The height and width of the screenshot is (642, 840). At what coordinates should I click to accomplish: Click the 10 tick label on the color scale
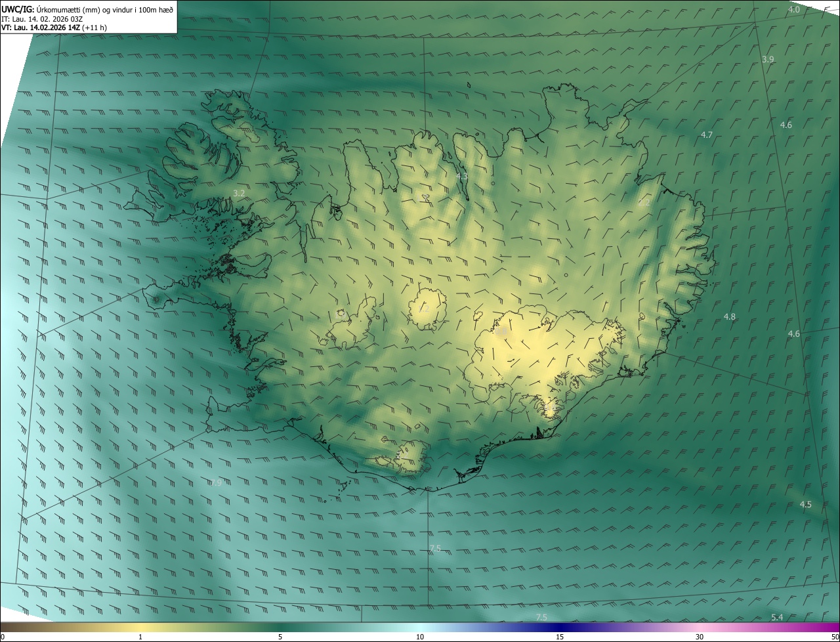coord(420,637)
